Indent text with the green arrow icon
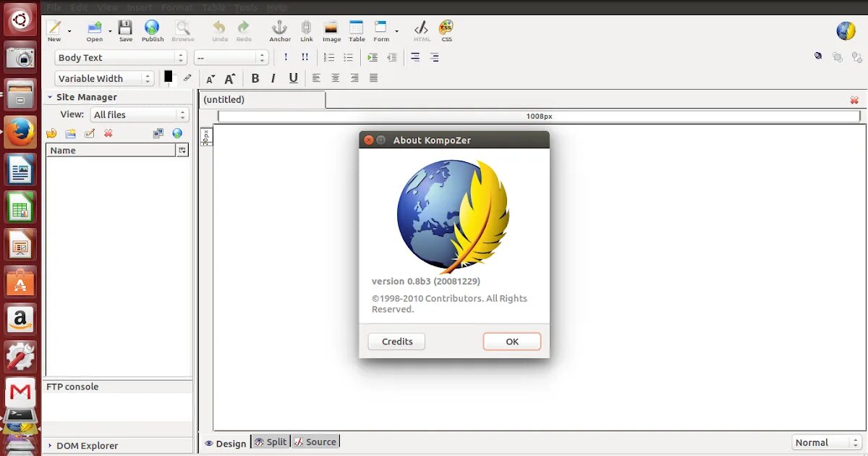Screen dimensions: 868x456 pyautogui.click(x=373, y=57)
